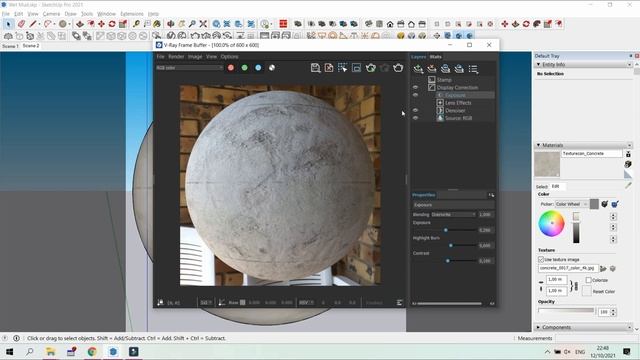Select the Rotate tool

pos(112,24)
